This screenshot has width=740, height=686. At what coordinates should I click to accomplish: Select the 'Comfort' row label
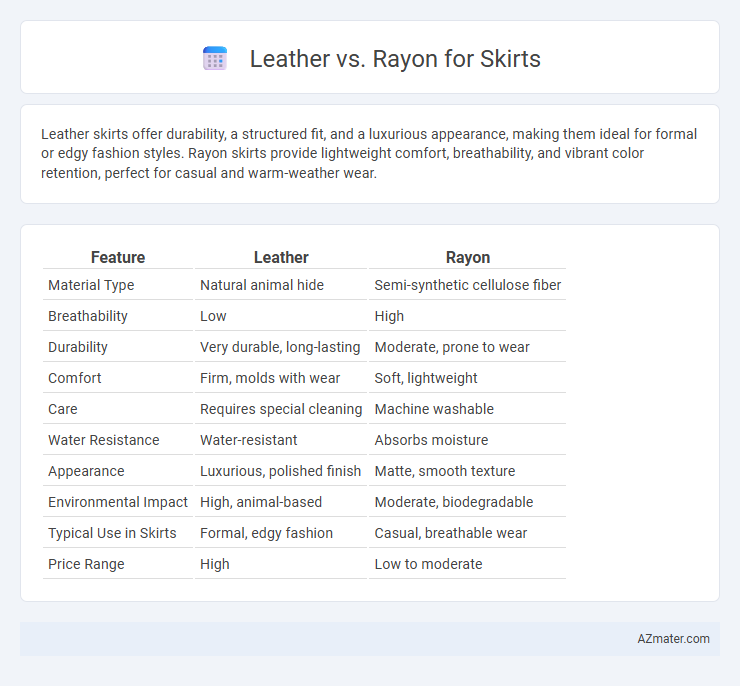pyautogui.click(x=75, y=378)
